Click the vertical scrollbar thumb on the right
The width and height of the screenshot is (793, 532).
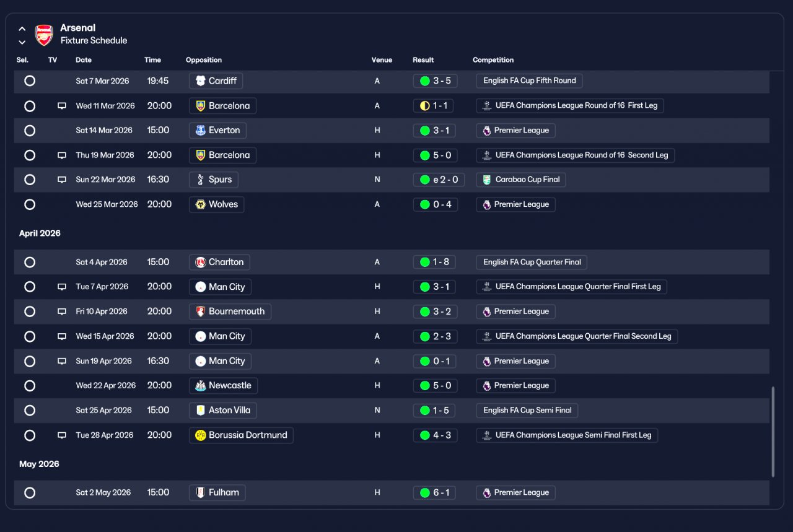tap(773, 432)
